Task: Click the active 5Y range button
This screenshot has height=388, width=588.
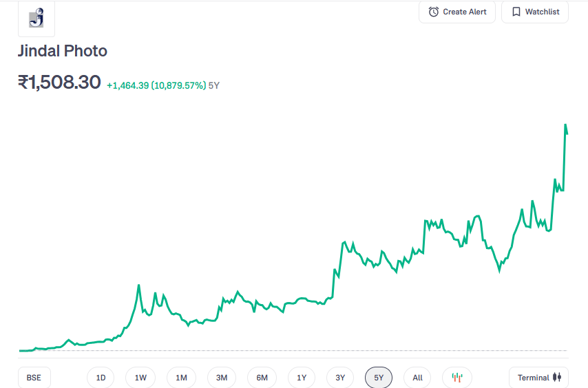Action: pyautogui.click(x=379, y=378)
